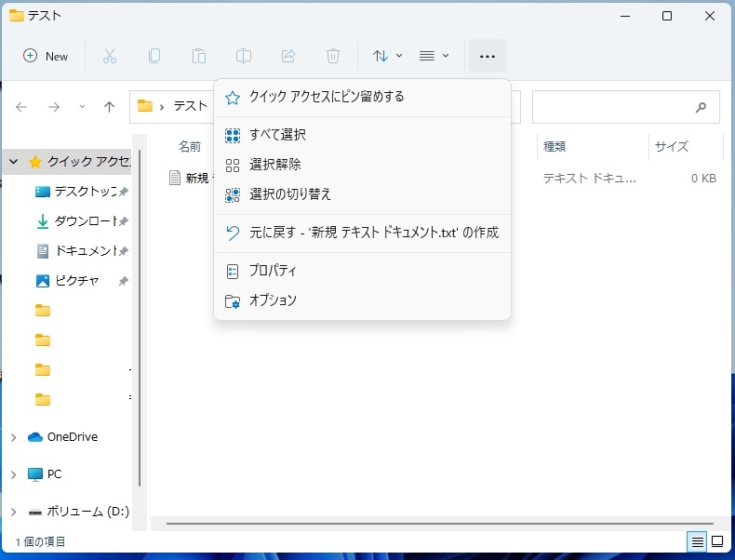Click the Rename icon in toolbar
The width and height of the screenshot is (735, 560).
coord(244,56)
